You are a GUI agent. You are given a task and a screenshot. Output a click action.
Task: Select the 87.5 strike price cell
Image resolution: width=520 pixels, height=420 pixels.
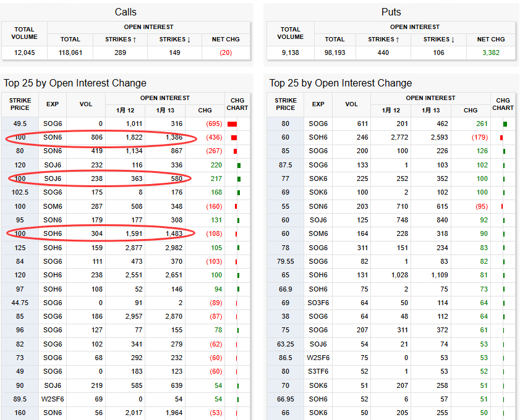285,165
